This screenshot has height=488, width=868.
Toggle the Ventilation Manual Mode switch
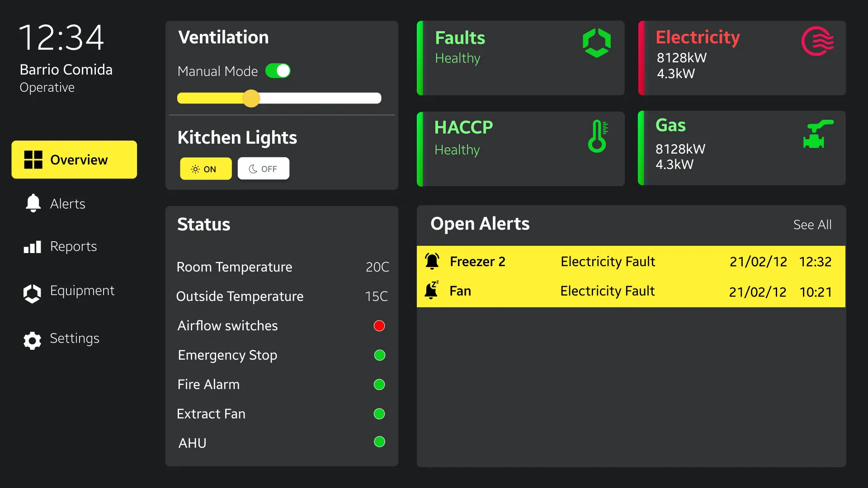278,71
